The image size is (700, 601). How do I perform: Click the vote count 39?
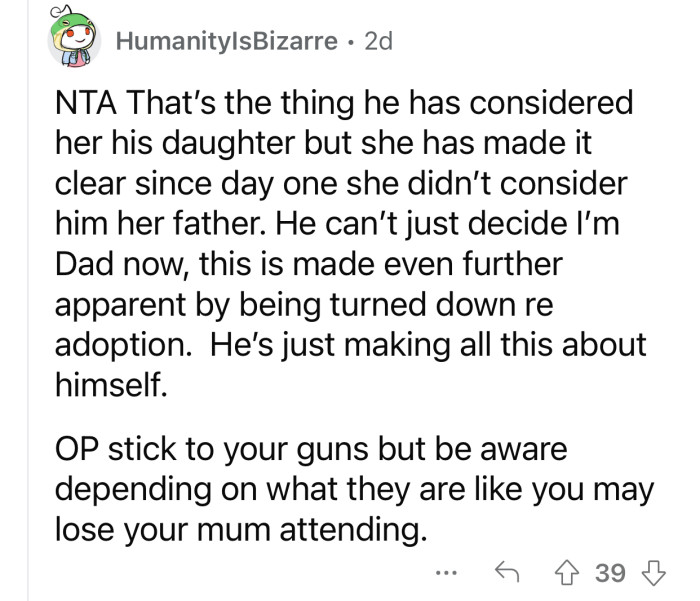coord(611,573)
